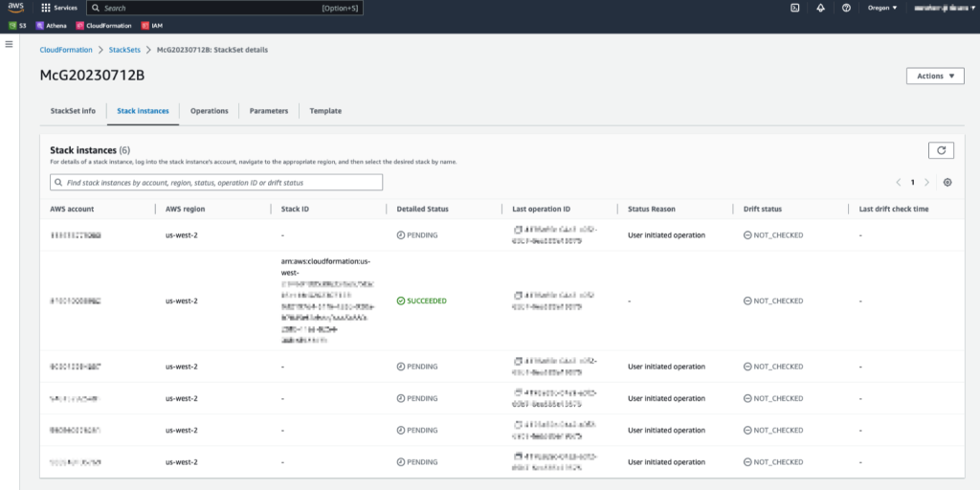Open the Athena favorites shortcut
Screen dimensions: 980x490
[52, 26]
